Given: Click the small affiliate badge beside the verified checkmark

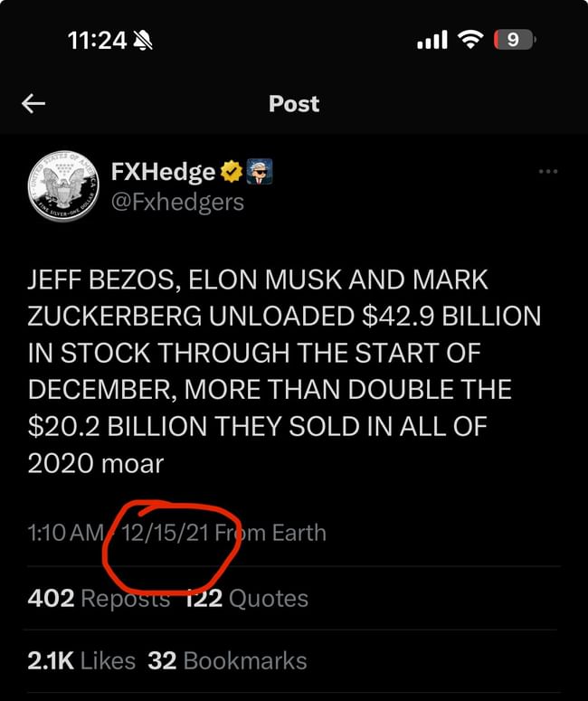Looking at the screenshot, I should click(x=260, y=171).
